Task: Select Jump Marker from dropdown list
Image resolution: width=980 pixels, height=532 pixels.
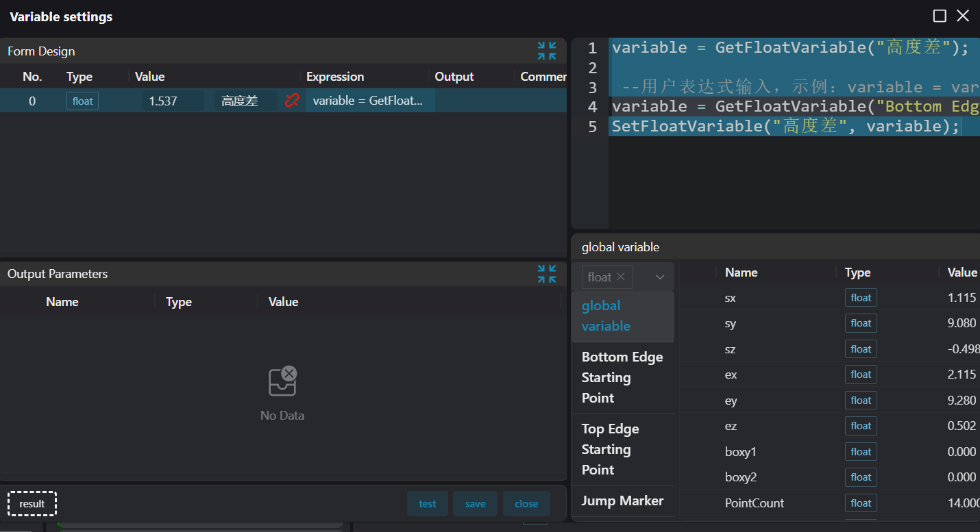Action: pyautogui.click(x=622, y=501)
